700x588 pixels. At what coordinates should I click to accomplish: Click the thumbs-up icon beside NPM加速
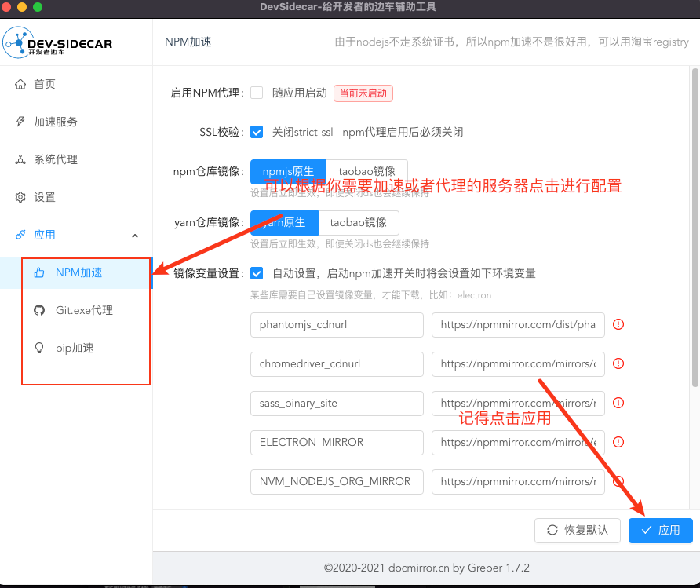click(x=39, y=272)
